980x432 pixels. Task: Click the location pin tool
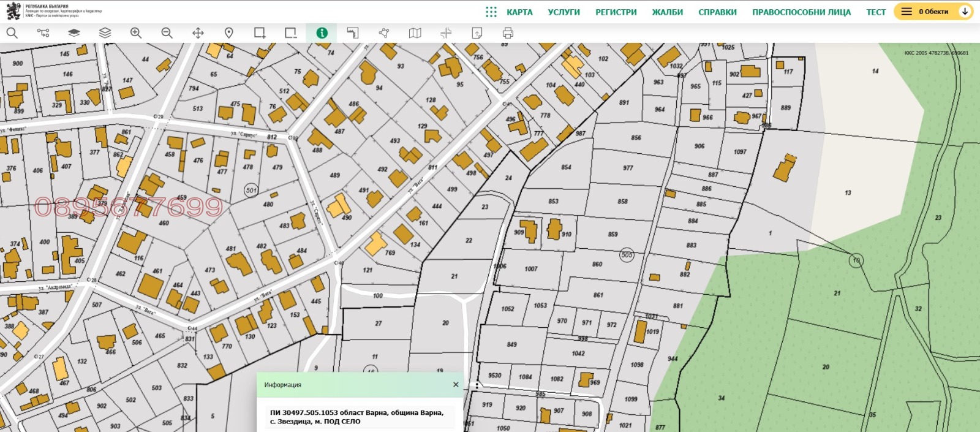(x=228, y=33)
